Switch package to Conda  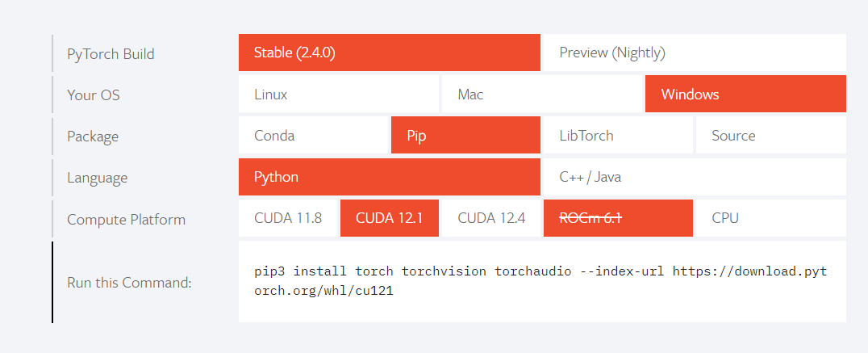(313, 136)
